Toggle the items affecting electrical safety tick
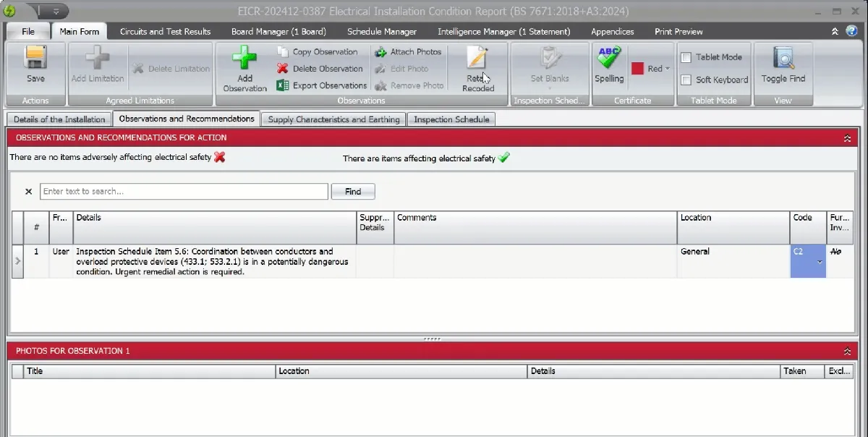 click(x=504, y=158)
